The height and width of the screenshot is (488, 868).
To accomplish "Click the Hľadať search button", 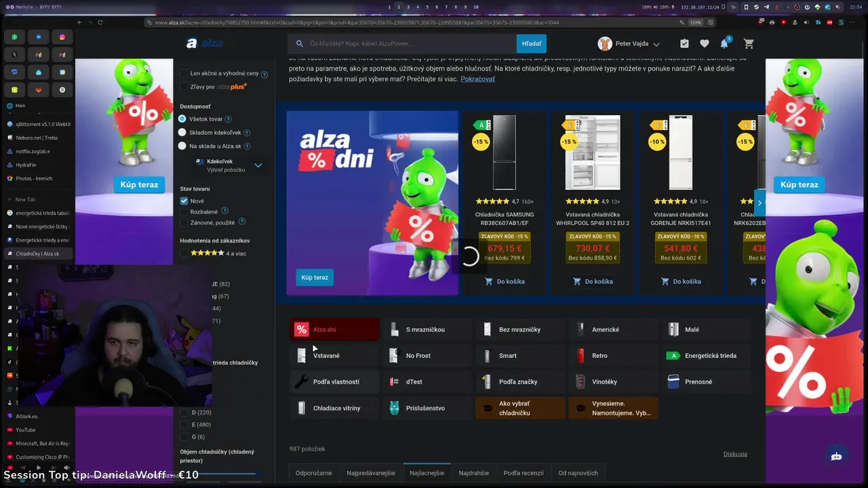I will coord(532,43).
